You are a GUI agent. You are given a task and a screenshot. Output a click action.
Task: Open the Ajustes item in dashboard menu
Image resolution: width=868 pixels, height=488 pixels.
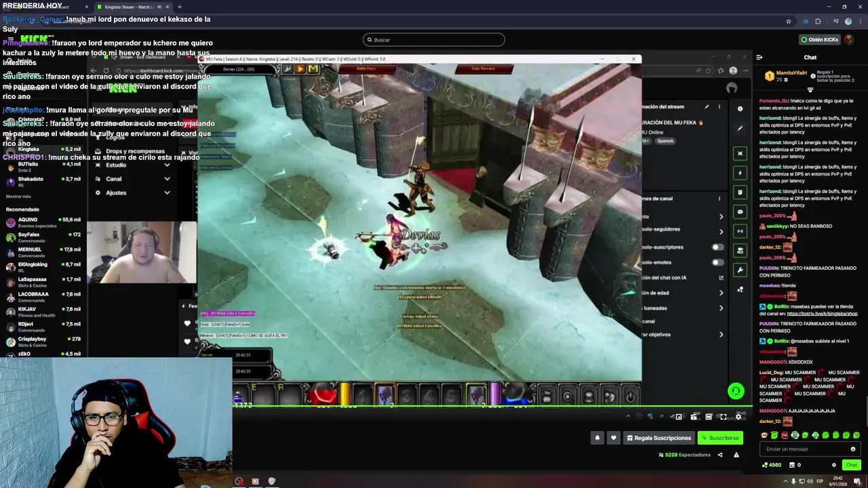(x=133, y=192)
